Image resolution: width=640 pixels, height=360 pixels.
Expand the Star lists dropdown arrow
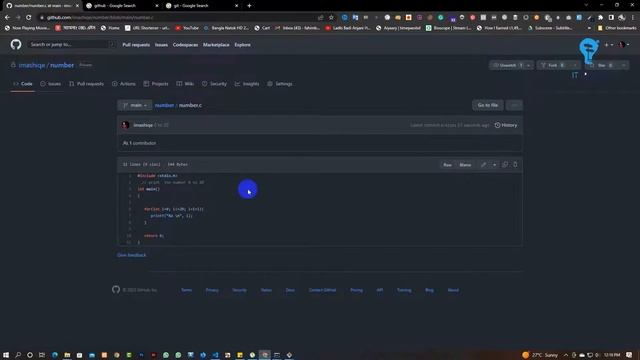coord(624,65)
